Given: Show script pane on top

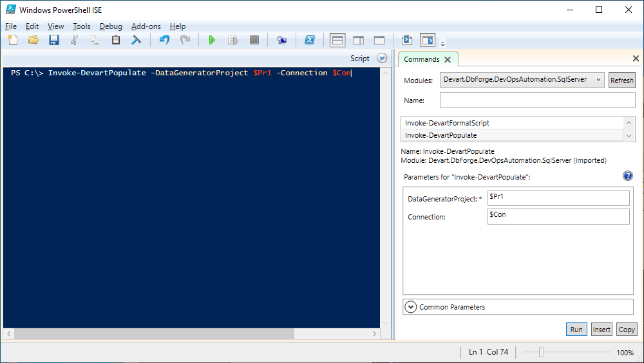Looking at the screenshot, I should click(x=337, y=41).
